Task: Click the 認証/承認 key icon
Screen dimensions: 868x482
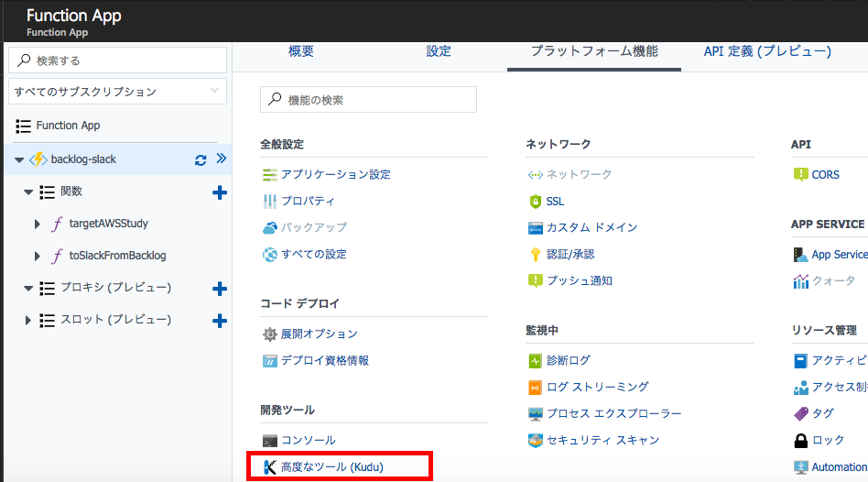Action: click(536, 255)
